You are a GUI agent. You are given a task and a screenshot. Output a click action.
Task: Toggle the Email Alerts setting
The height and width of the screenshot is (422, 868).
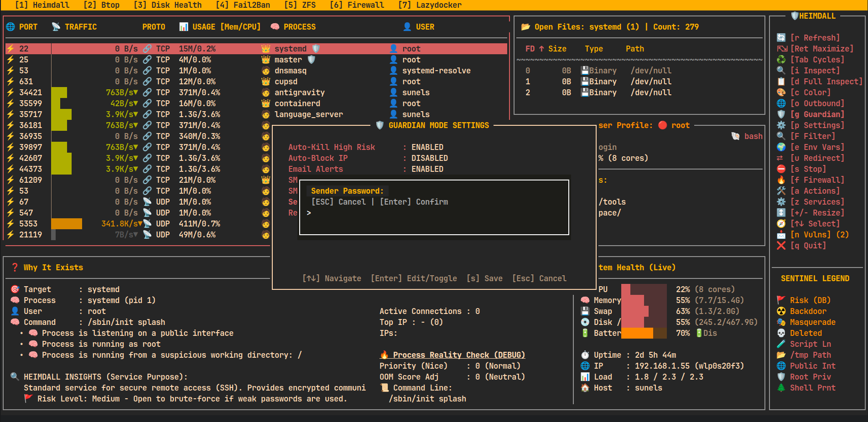click(366, 169)
